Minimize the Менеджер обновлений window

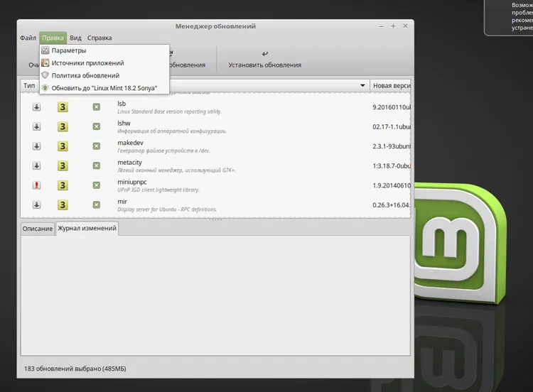tap(381, 26)
